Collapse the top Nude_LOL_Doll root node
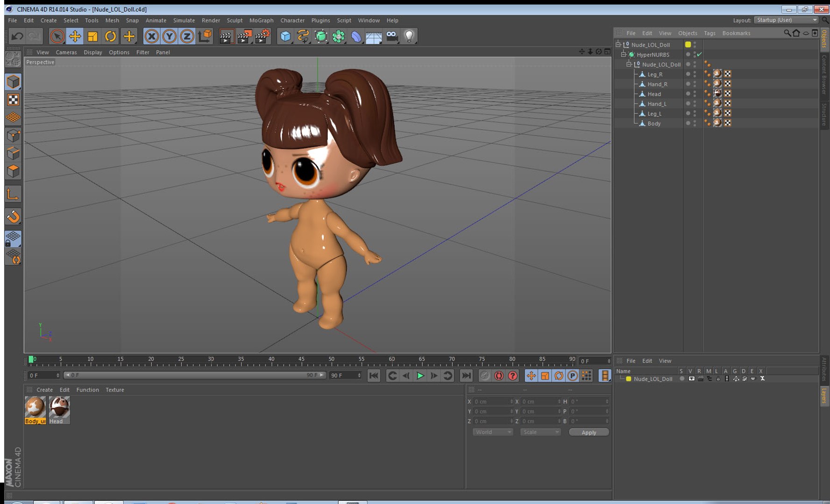Image resolution: width=830 pixels, height=504 pixels. pos(617,45)
